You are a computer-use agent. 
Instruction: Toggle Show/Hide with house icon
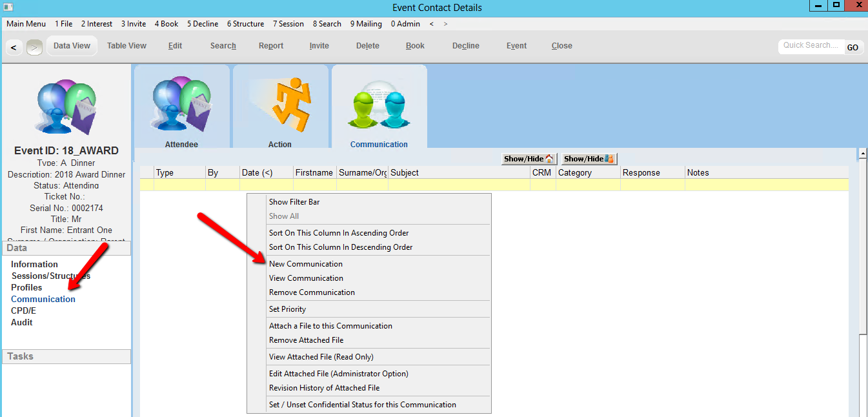(529, 159)
